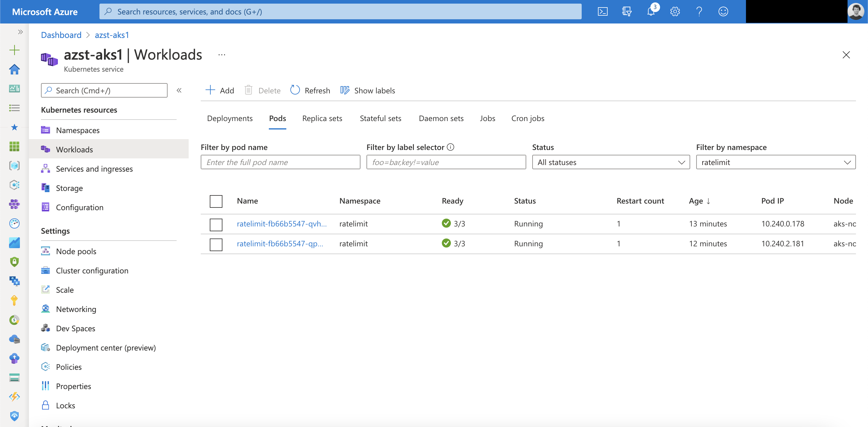Switch to the Deployments tab
The width and height of the screenshot is (868, 427).
pos(230,119)
